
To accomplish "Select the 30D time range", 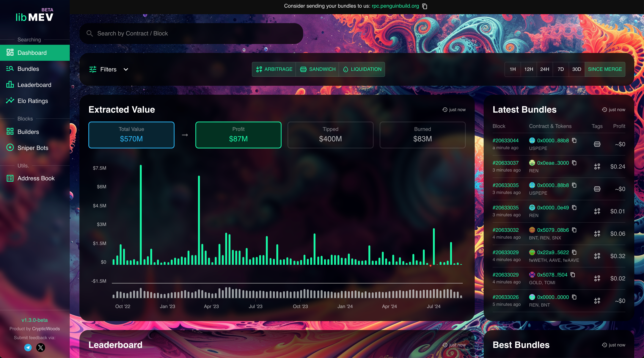I will point(577,69).
